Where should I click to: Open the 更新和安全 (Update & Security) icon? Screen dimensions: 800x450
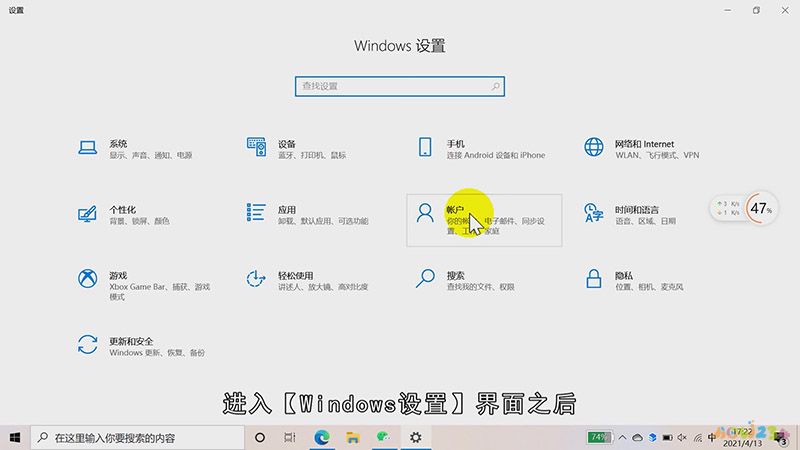88,344
